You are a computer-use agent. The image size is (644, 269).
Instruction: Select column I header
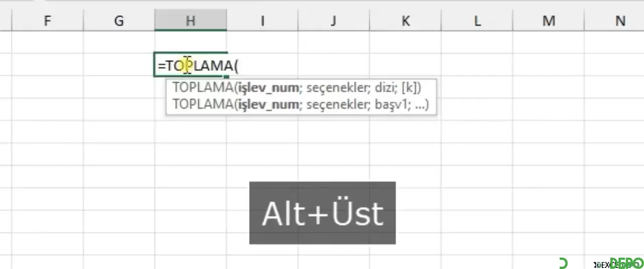click(x=262, y=21)
